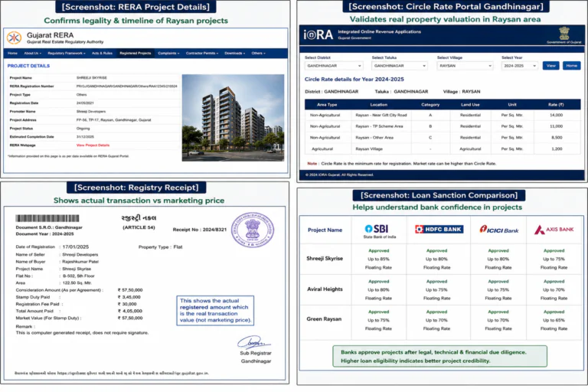Click SBI 'Up to 85%' for Shreeji Skyrise

click(x=378, y=260)
